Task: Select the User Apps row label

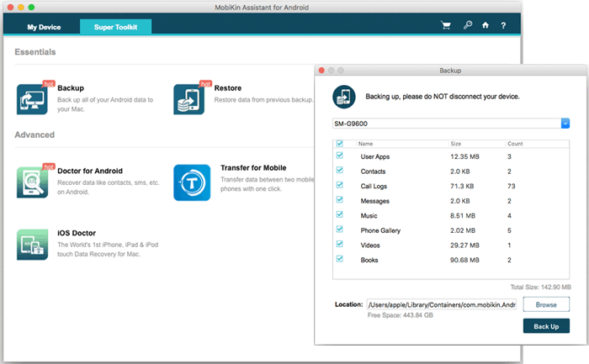Action: click(375, 157)
